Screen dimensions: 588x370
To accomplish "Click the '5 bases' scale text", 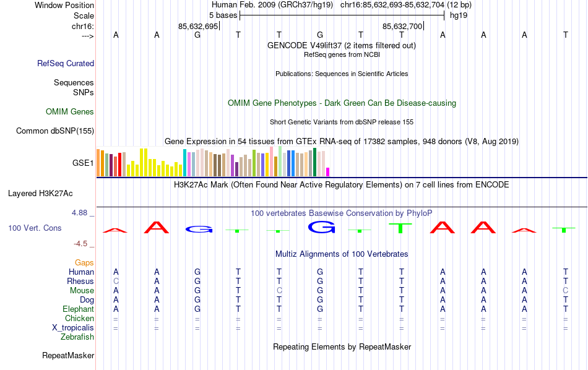I will (x=223, y=15).
